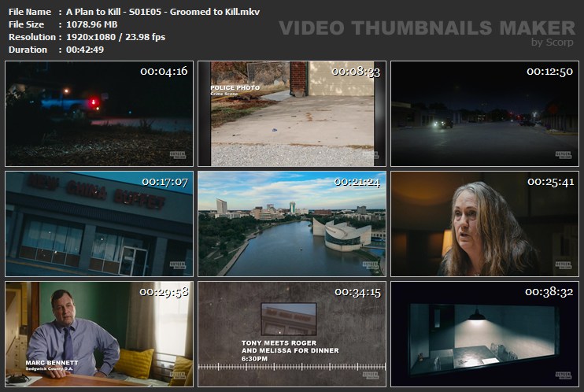Click the timestamp '00:34:15'
Screen dimensions: 584x392
pyautogui.click(x=357, y=292)
